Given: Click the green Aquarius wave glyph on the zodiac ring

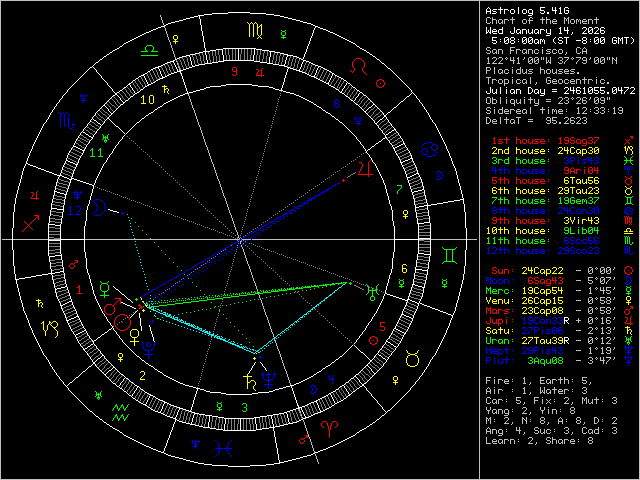Looking at the screenshot, I should click(121, 413).
